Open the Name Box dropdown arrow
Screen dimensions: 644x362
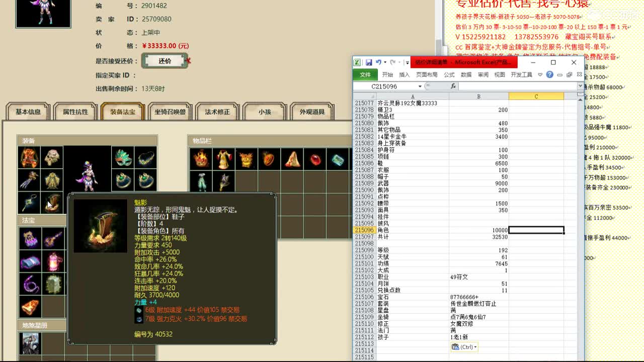pyautogui.click(x=420, y=86)
